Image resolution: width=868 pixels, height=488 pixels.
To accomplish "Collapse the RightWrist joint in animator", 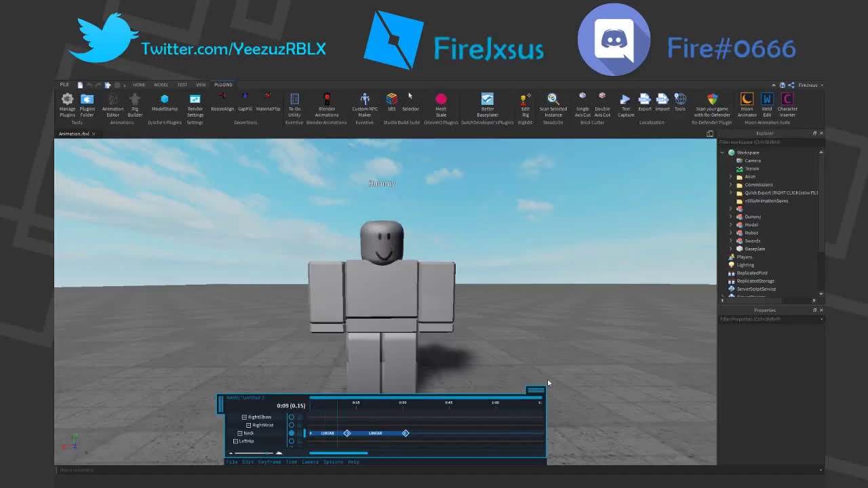I will coord(249,425).
